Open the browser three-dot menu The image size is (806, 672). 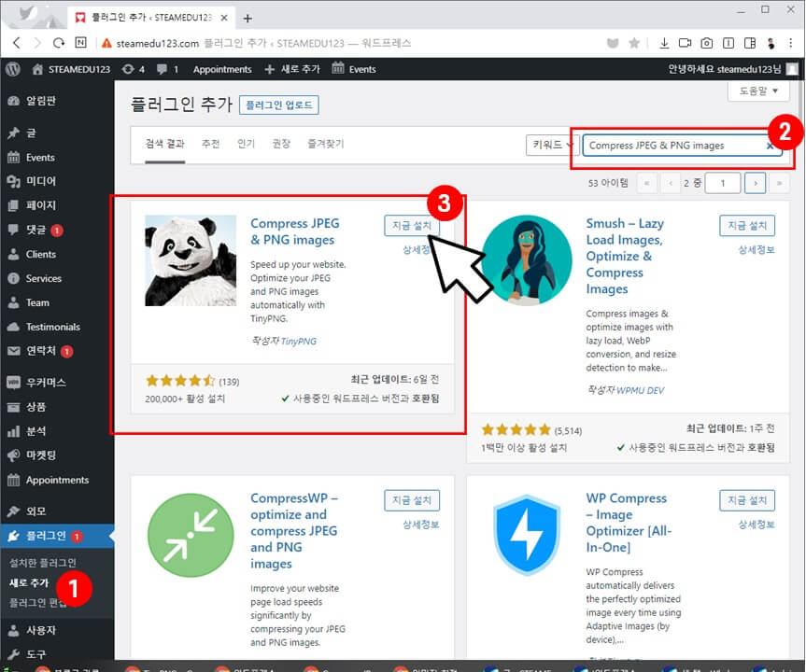[x=790, y=43]
